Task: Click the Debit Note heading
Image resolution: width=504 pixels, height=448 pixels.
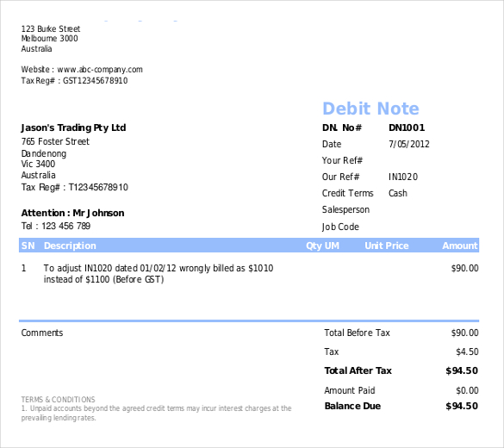Action: point(370,109)
